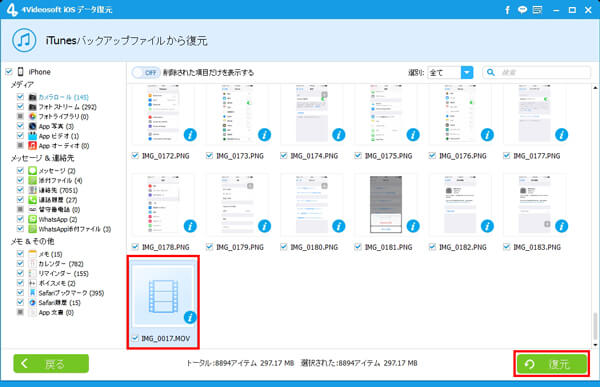600x387 pixels.
Task: Click the IMG_0179.PNG file name
Action: (240, 247)
